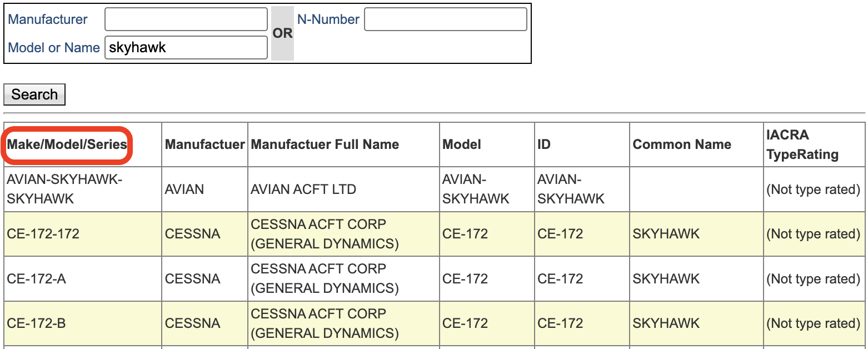This screenshot has height=349, width=868.
Task: Click the Manufacturer field label
Action: coord(48,19)
